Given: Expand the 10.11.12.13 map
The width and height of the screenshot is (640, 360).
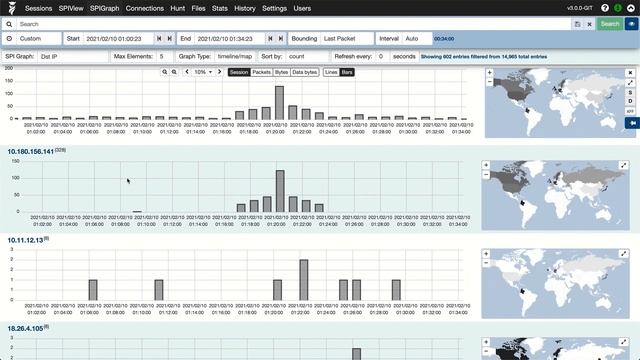Looking at the screenshot, I should pos(624,254).
